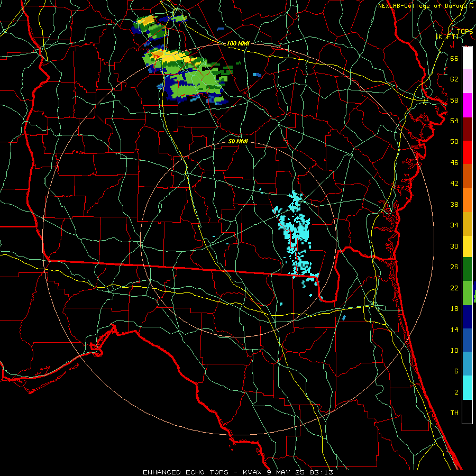Click the 9 MAY 25 date text
This screenshot has width=476, height=476.
point(286,472)
